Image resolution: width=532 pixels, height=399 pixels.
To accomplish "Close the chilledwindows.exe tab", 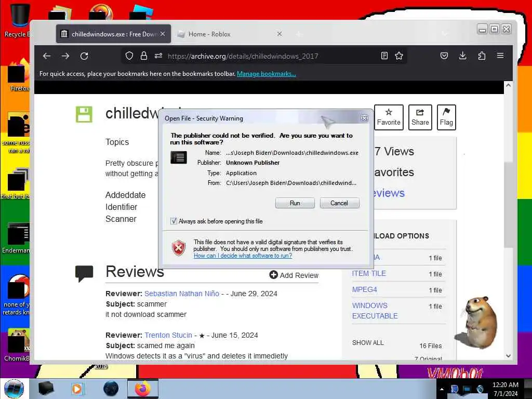I will [x=163, y=34].
